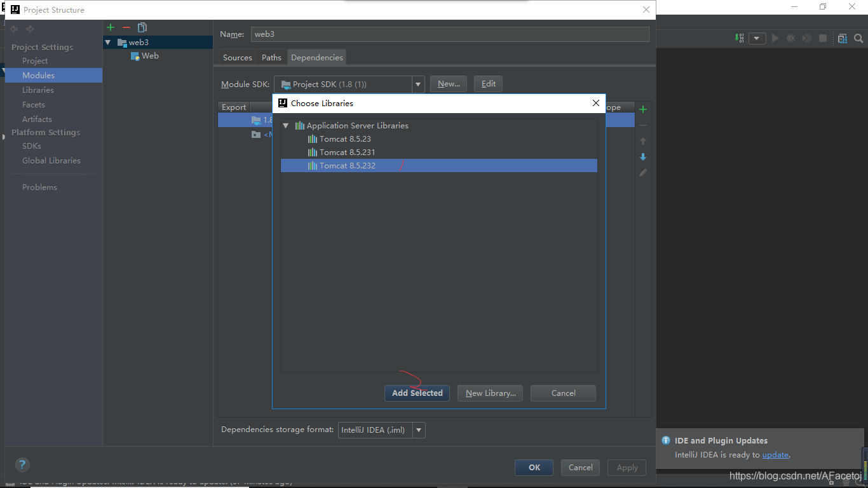Click the Stop square icon in main toolbar
Image resolution: width=868 pixels, height=488 pixels.
(823, 38)
